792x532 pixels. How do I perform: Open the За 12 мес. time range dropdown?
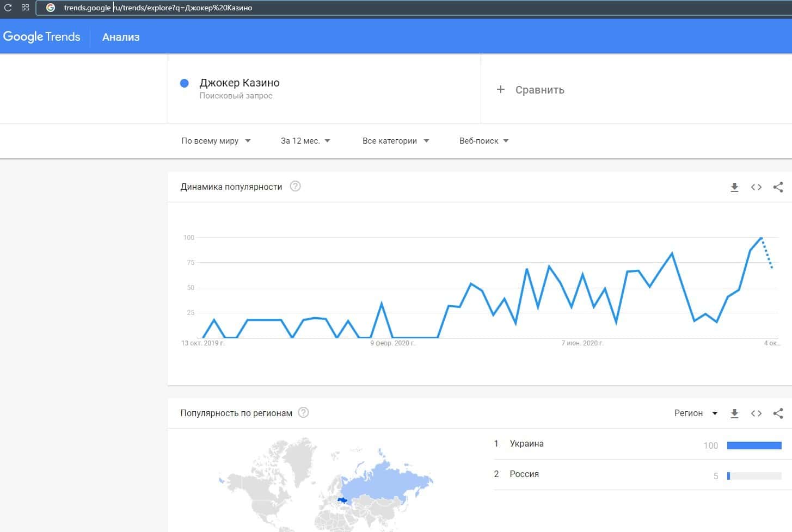305,141
